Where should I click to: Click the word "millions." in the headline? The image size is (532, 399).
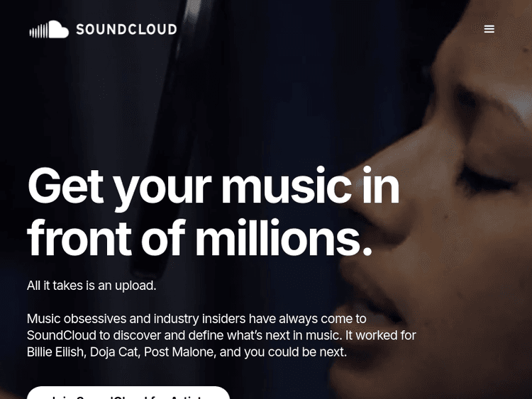pos(284,238)
